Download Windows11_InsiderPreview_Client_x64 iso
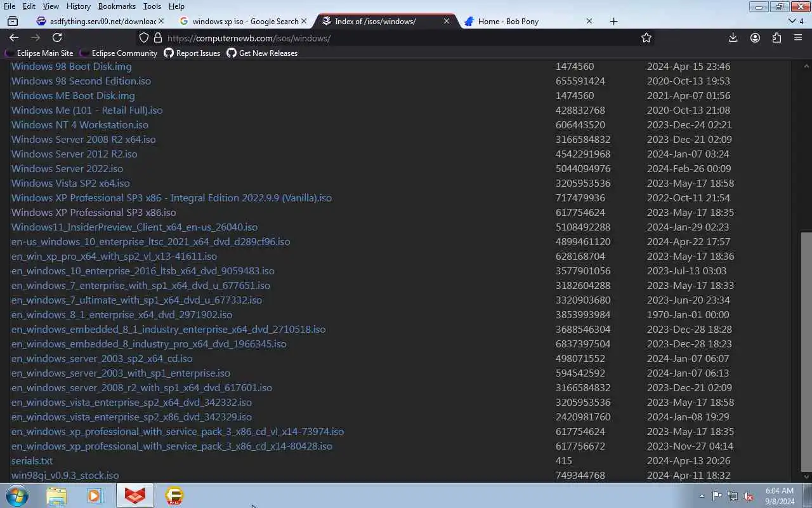This screenshot has width=812, height=508. [134, 227]
